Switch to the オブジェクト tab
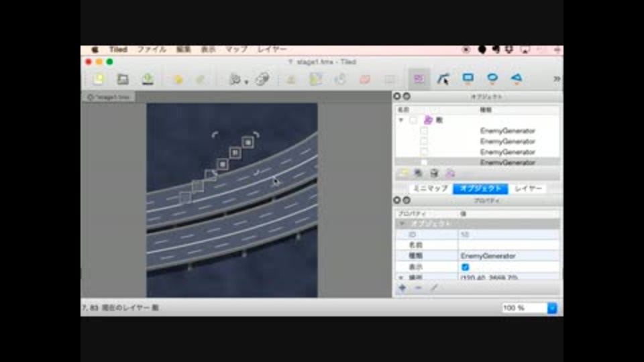 coord(480,188)
